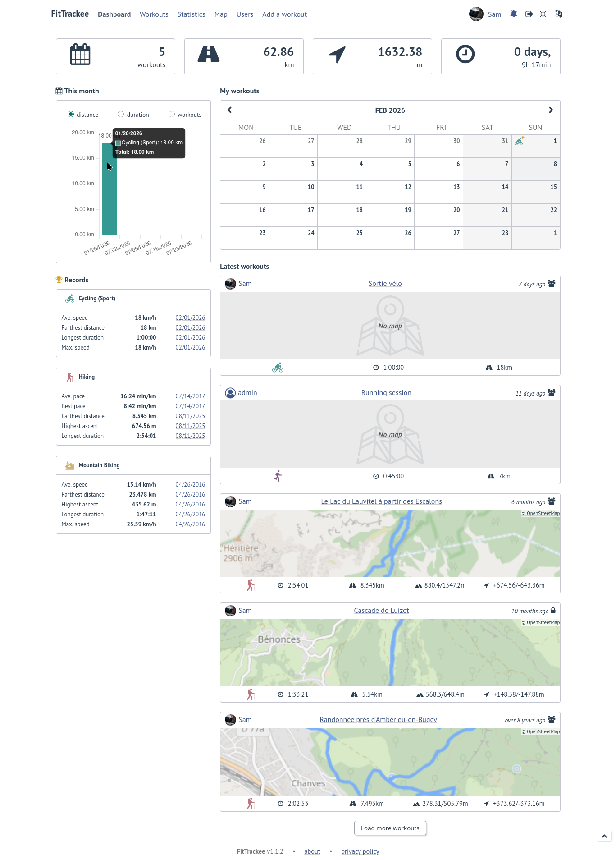Open Add a workout nav item
This screenshot has height=860, width=616.
point(284,14)
